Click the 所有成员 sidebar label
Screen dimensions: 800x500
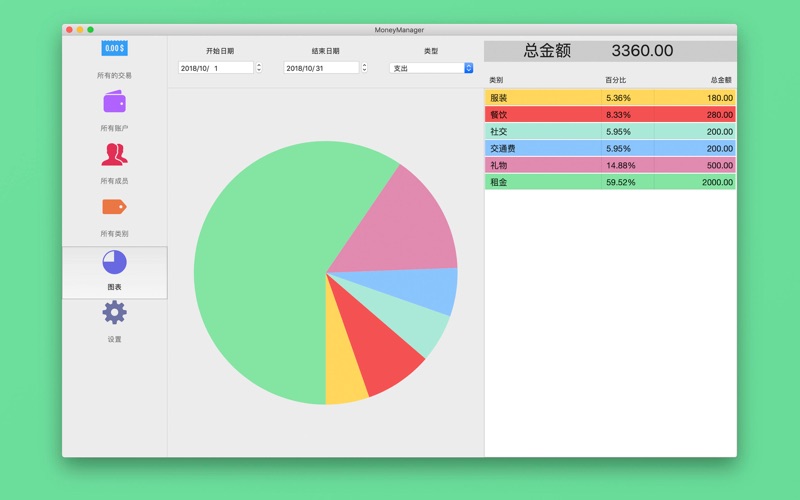click(x=114, y=181)
